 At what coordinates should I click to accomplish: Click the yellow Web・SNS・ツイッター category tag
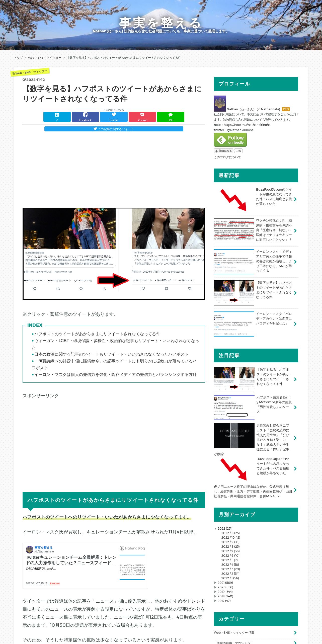coord(30,72)
